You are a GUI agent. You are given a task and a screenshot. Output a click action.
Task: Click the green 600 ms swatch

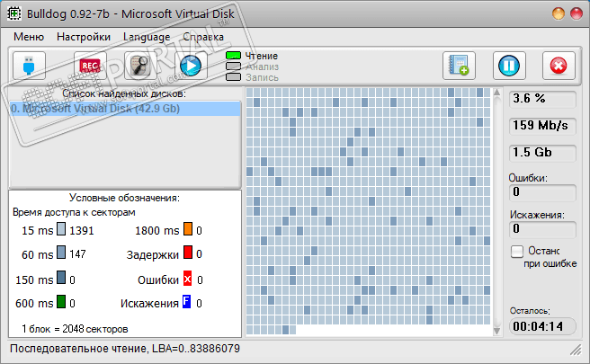(x=61, y=302)
